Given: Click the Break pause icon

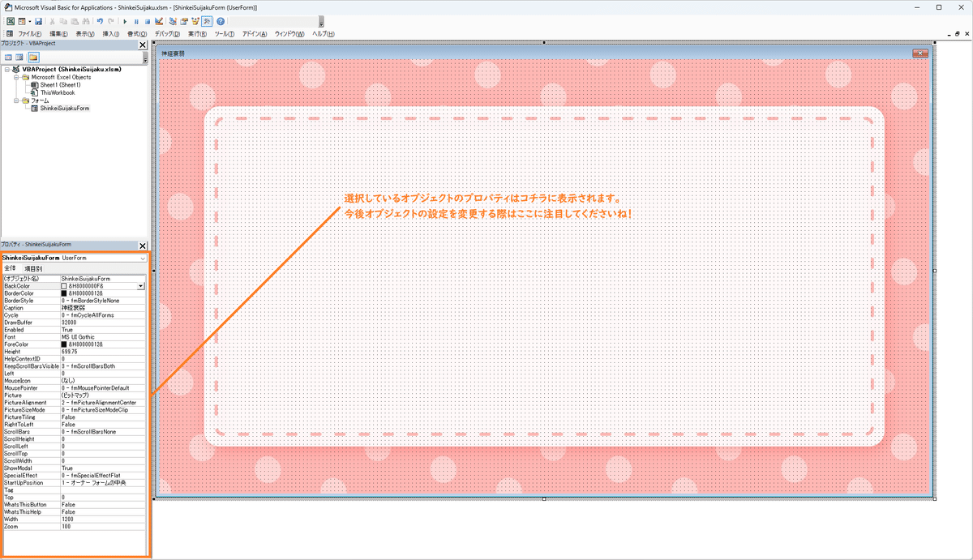Looking at the screenshot, I should pyautogui.click(x=136, y=22).
